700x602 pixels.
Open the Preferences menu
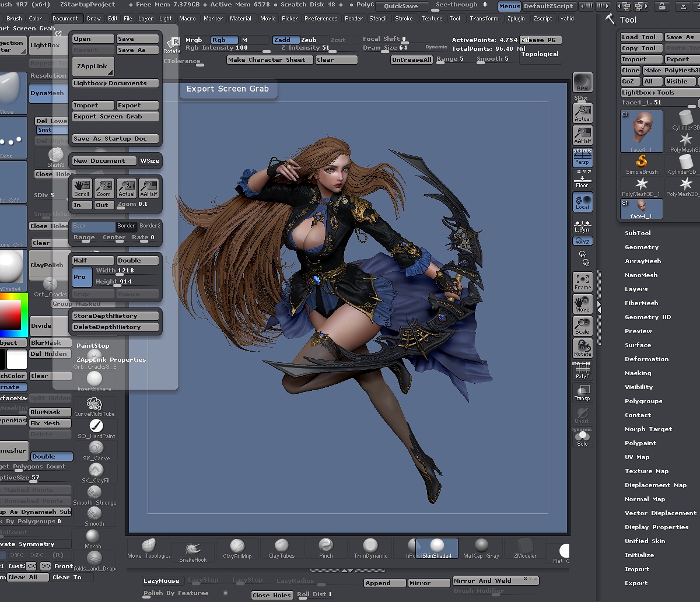321,18
